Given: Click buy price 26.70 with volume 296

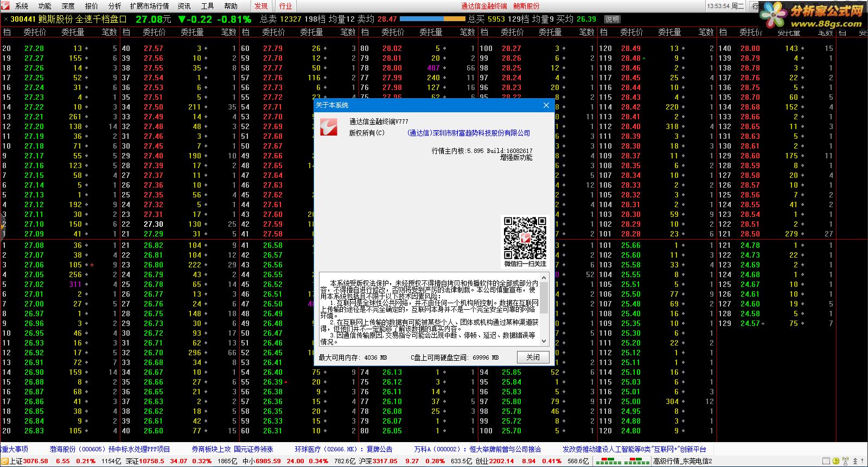Looking at the screenshot, I should tap(154, 353).
